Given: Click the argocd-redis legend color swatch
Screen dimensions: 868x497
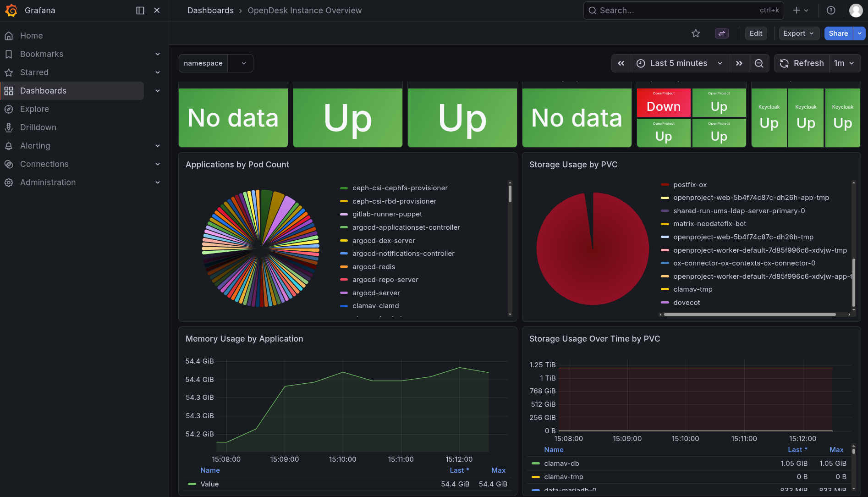Looking at the screenshot, I should point(344,267).
